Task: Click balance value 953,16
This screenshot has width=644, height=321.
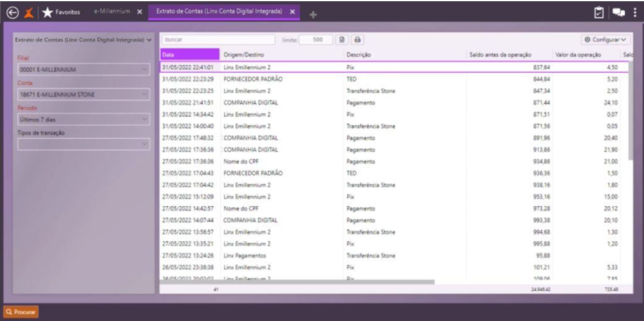Action: [x=541, y=197]
